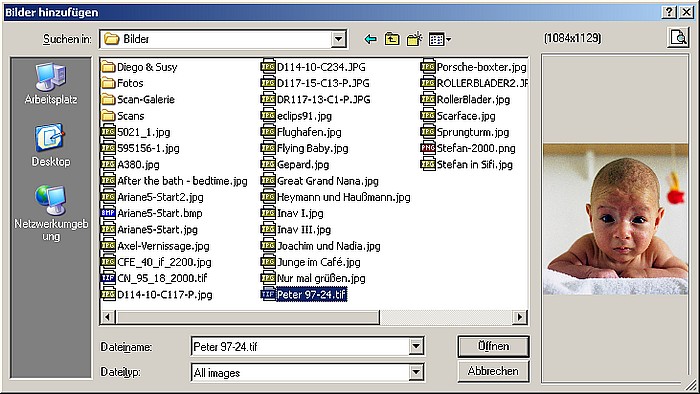The image size is (700, 394).
Task: Select Sprungturm.jpg
Action: coord(465,132)
